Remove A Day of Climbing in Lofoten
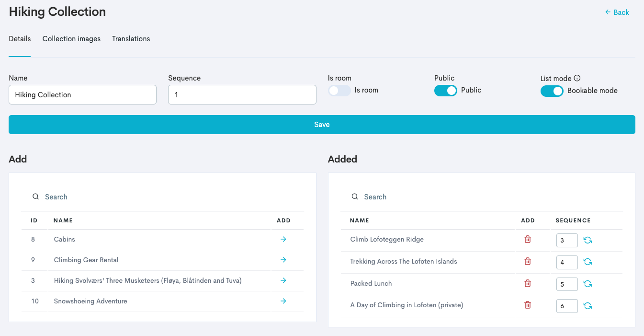Viewport: 644px width, 336px height. [528, 305]
